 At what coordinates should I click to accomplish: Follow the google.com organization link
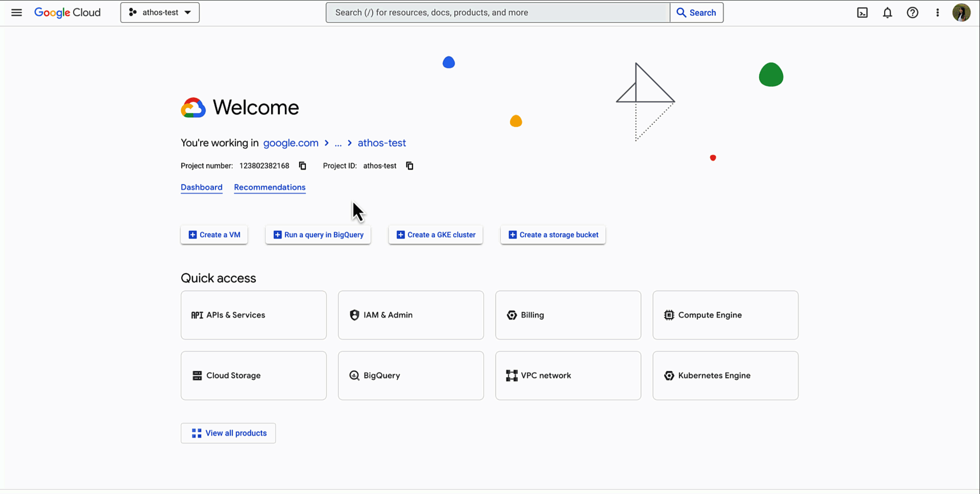[291, 143]
